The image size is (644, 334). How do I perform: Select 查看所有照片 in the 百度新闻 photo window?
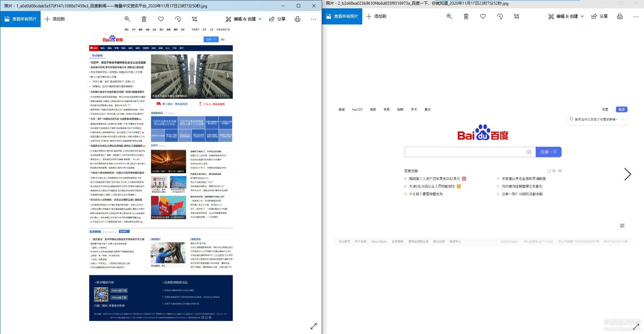(x=20, y=19)
